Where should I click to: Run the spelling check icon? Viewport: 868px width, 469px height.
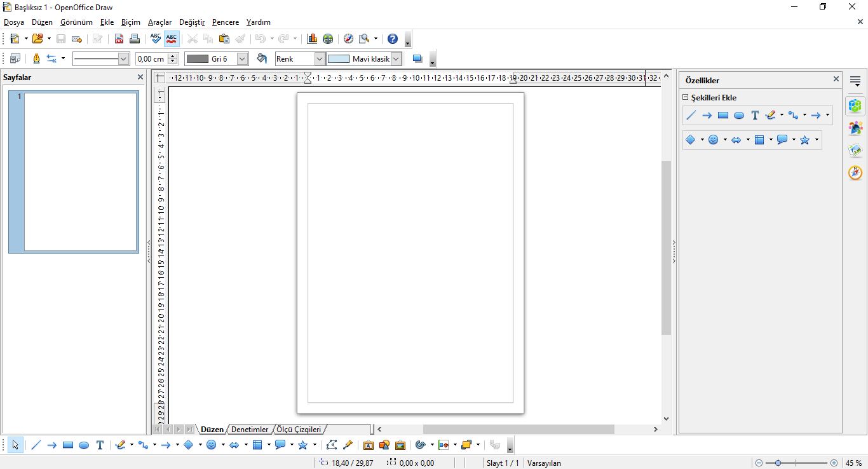tap(156, 39)
